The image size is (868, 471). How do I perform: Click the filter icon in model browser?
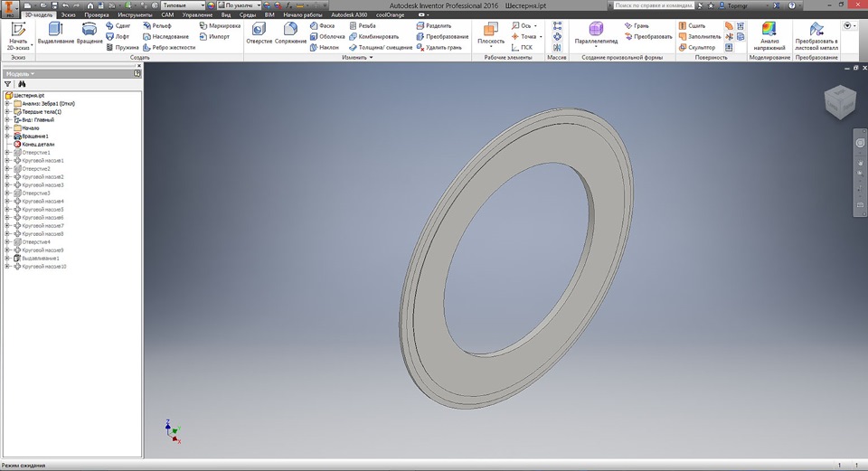click(8, 83)
